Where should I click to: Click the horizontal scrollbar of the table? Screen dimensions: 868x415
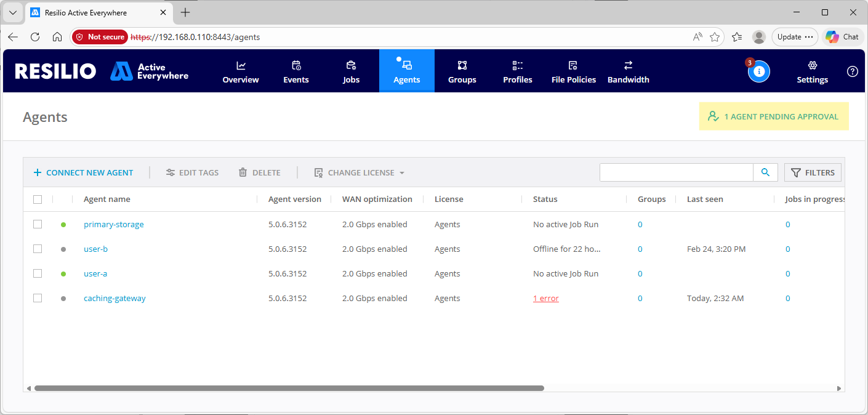[289, 389]
